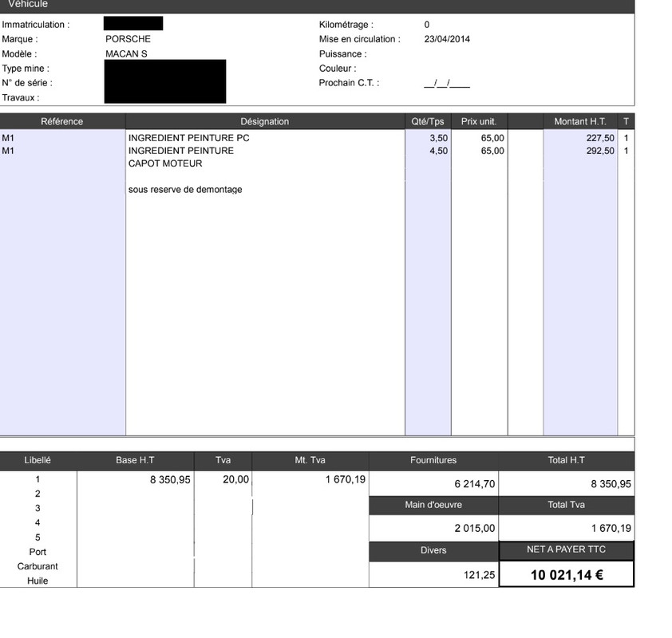Click the Travaux label

click(21, 97)
